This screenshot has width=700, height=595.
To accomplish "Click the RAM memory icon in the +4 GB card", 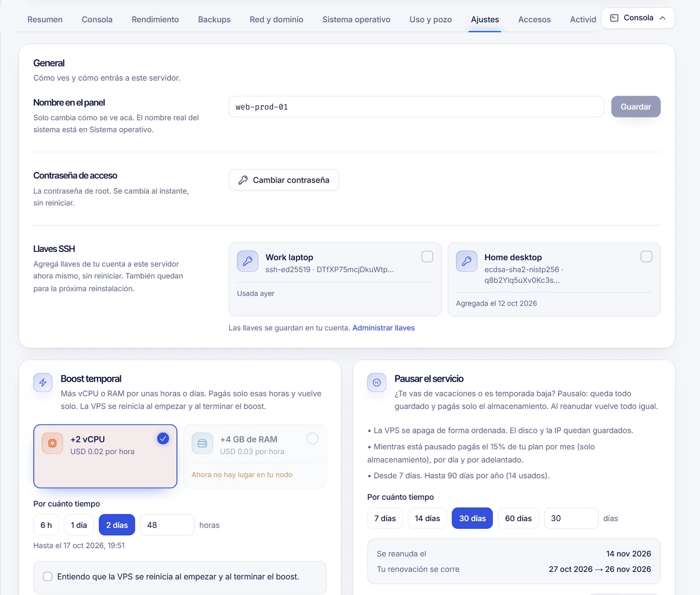I will click(202, 443).
